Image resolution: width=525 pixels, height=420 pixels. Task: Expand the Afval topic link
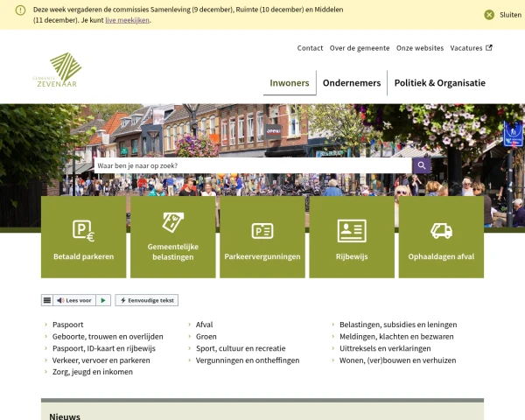(204, 325)
